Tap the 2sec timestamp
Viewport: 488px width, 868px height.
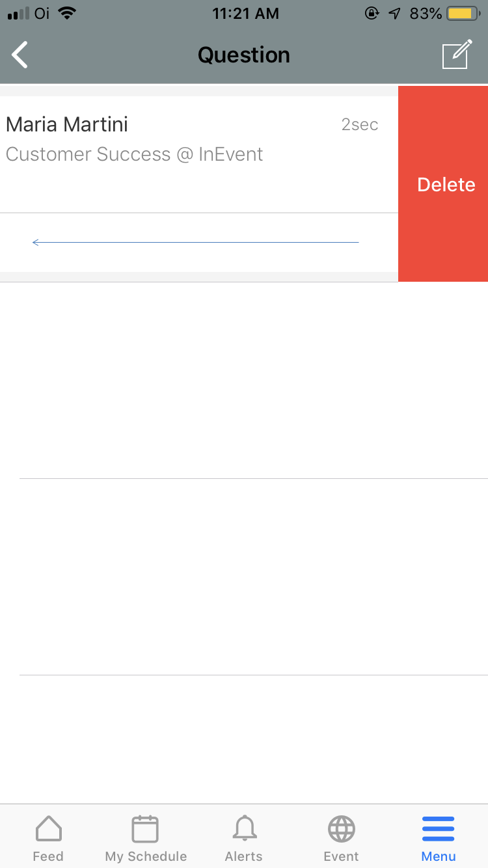[360, 125]
